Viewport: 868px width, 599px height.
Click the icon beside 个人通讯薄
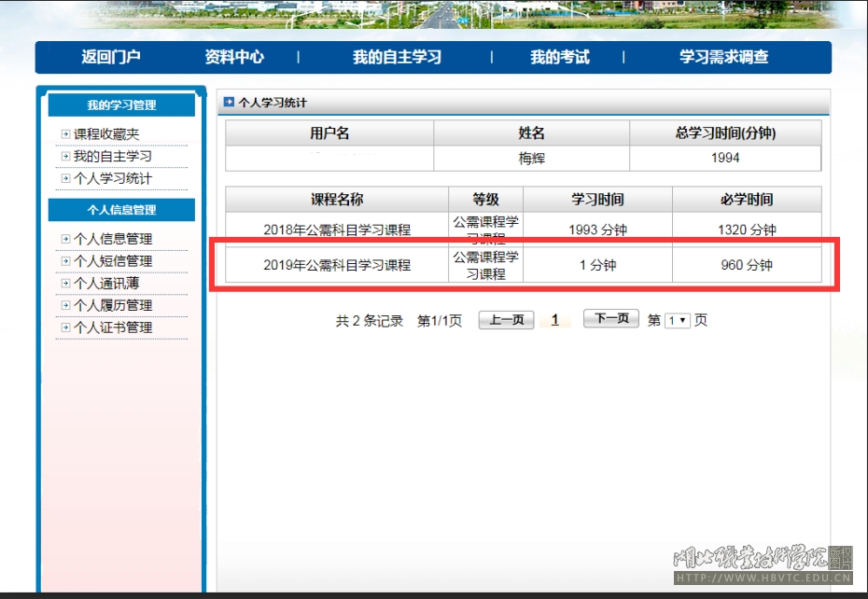click(65, 284)
